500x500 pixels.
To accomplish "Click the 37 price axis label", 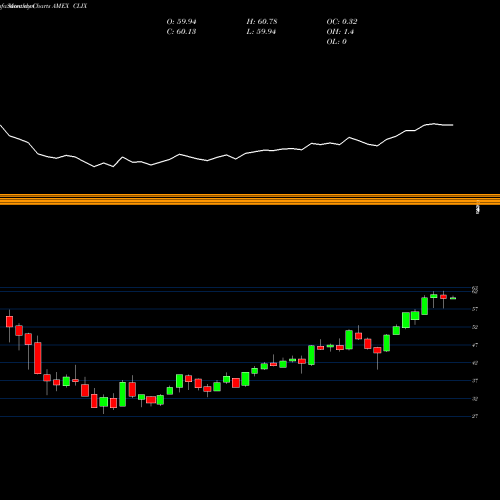I will tap(475, 381).
